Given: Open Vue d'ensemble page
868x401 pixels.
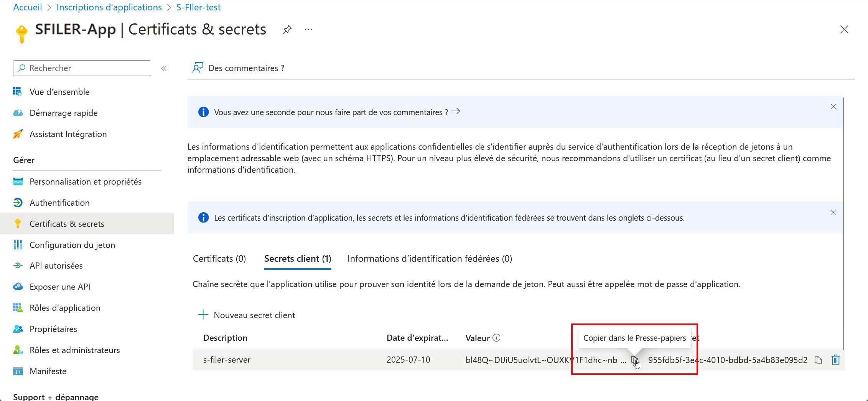Looking at the screenshot, I should [59, 92].
